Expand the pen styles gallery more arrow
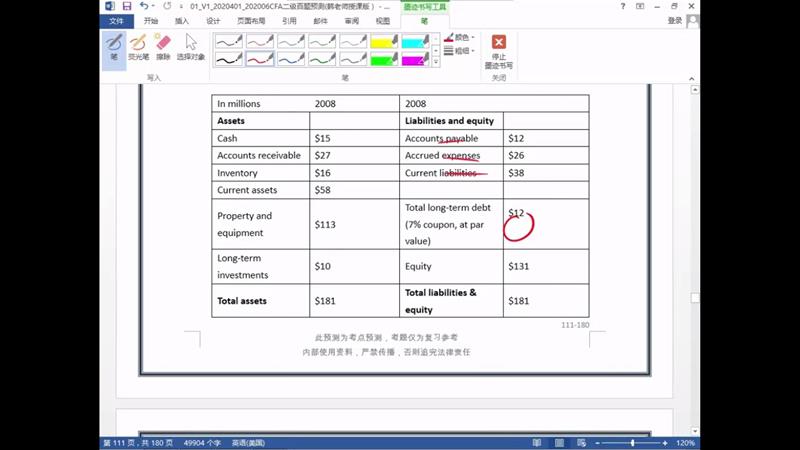 [x=436, y=62]
